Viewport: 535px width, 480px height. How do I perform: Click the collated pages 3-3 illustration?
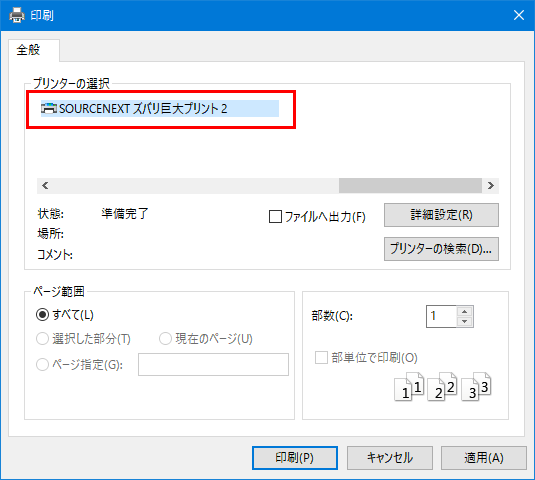coord(476,387)
